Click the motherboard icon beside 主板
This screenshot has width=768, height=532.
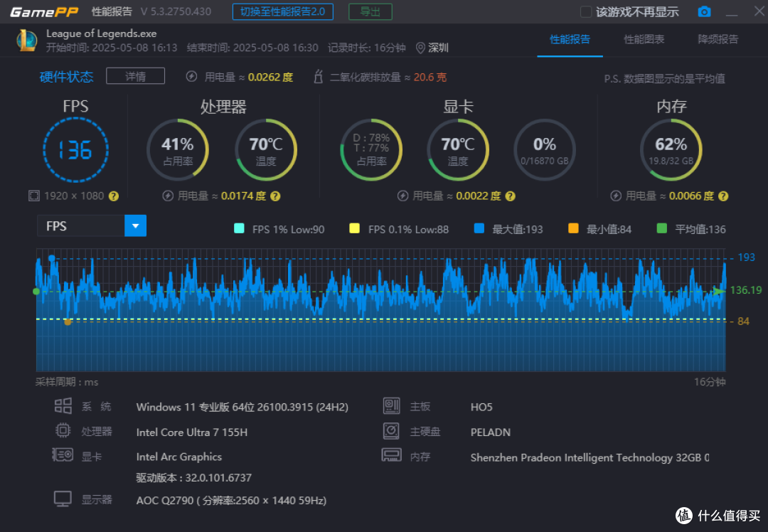point(391,405)
